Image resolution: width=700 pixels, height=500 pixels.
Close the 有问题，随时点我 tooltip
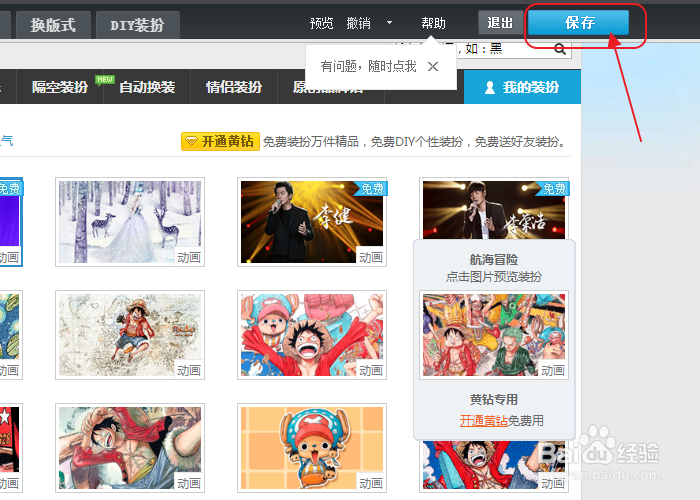433,67
